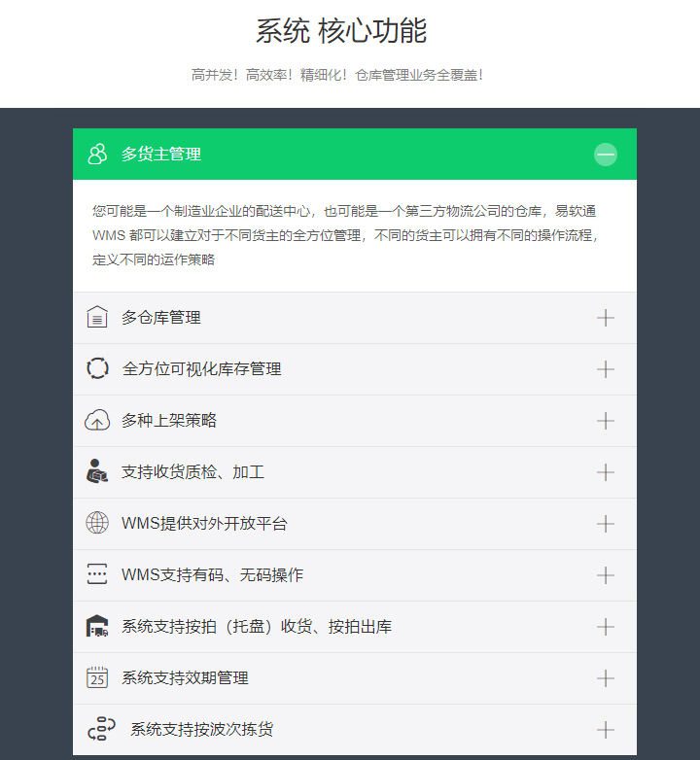Expand 系统支持按波次拣货 with plus sign
The image size is (700, 760).
(606, 730)
